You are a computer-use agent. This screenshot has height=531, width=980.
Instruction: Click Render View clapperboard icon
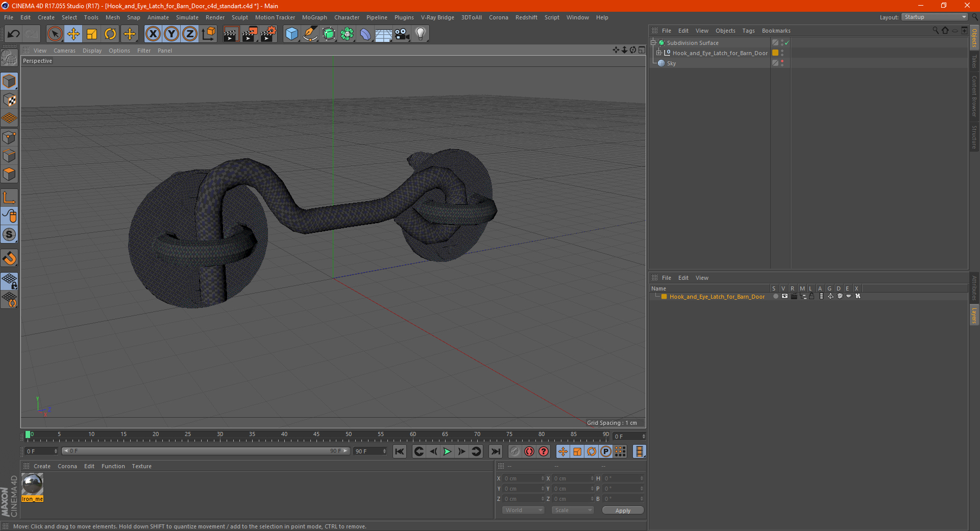231,34
